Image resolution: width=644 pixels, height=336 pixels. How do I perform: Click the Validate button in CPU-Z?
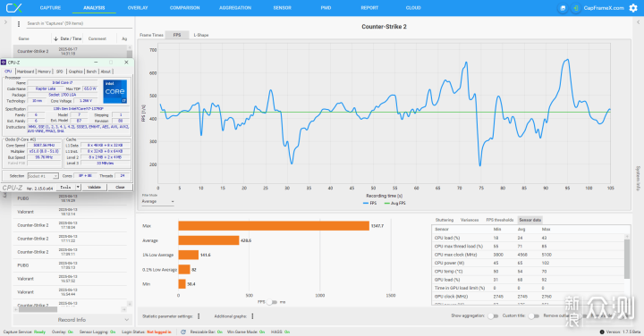[x=94, y=187]
